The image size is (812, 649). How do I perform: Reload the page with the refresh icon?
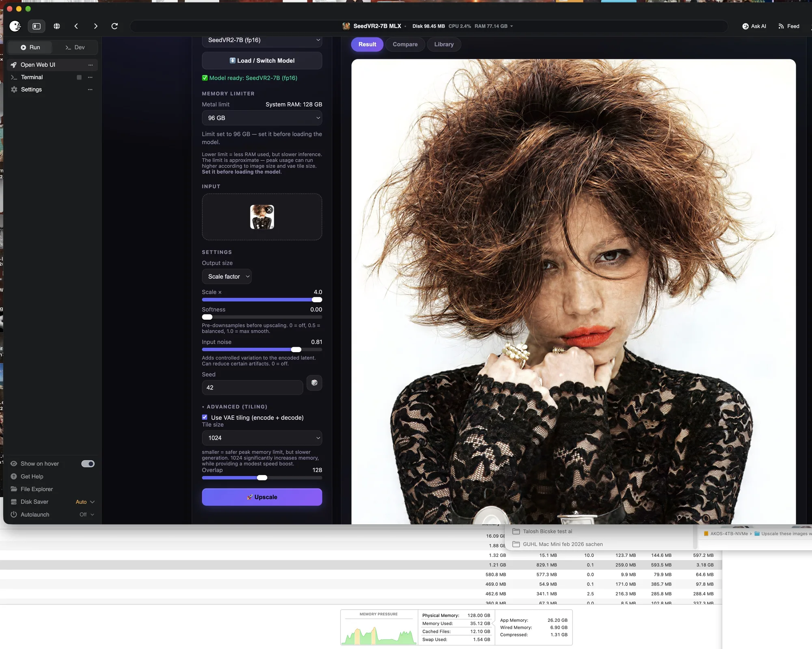tap(114, 26)
